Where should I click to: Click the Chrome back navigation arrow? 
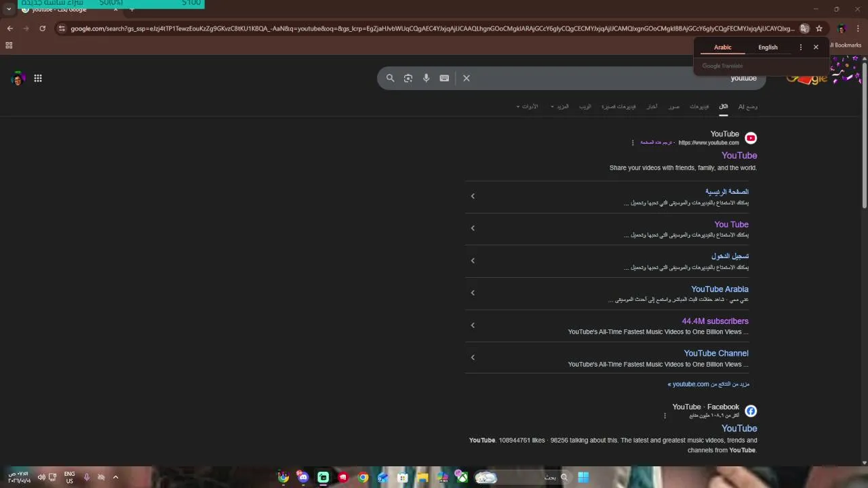tap(9, 28)
